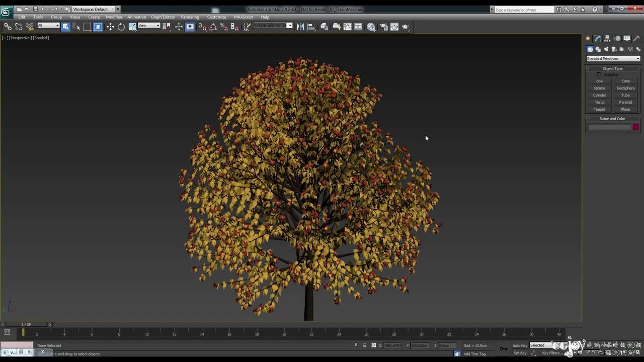Click the Box primitive button
The height and width of the screenshot is (362, 644).
point(599,81)
